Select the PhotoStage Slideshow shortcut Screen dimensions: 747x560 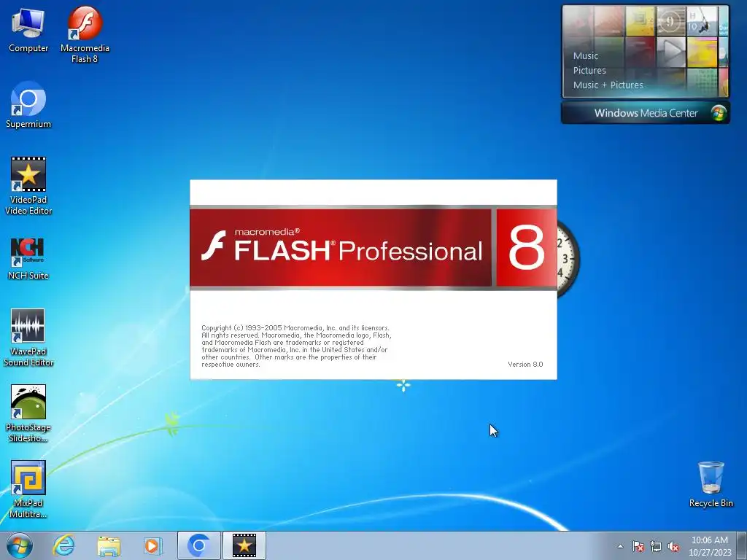(x=28, y=413)
